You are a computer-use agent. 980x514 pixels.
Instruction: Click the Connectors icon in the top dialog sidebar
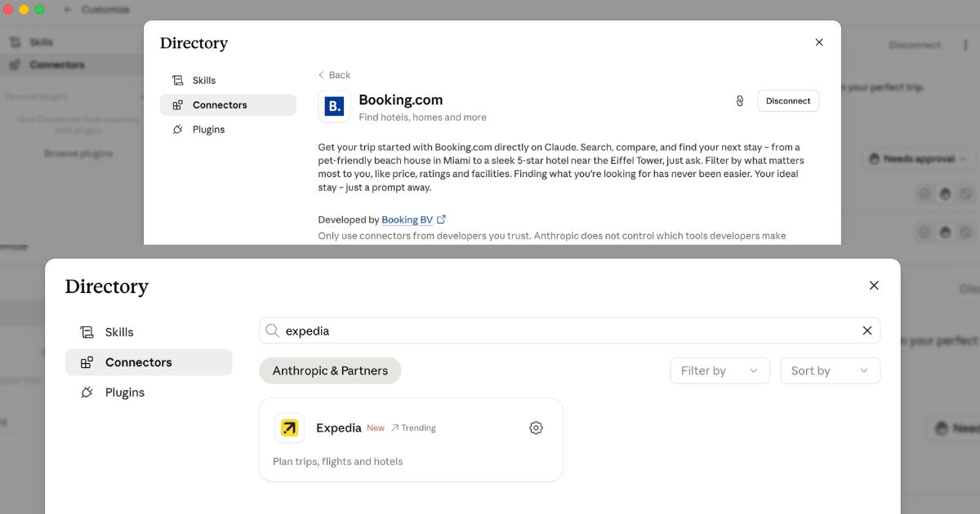(178, 105)
